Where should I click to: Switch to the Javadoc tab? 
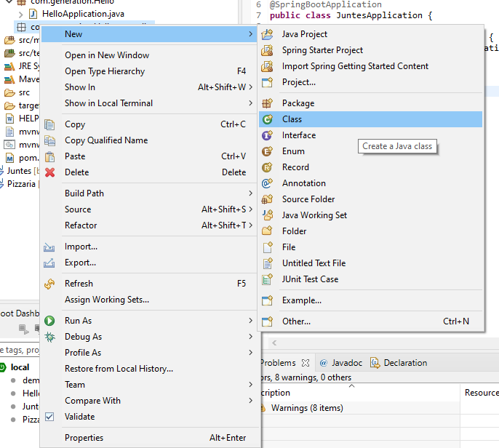click(x=341, y=363)
